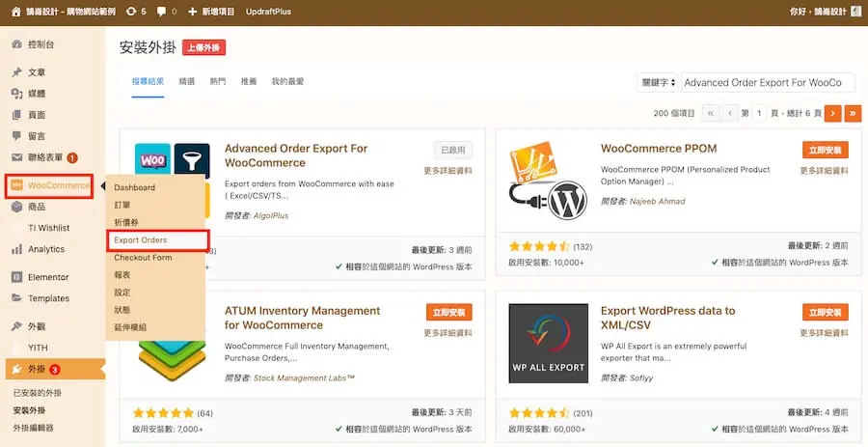The height and width of the screenshot is (447, 868).
Task: Click the box icon for 商品
Action: coord(16,207)
